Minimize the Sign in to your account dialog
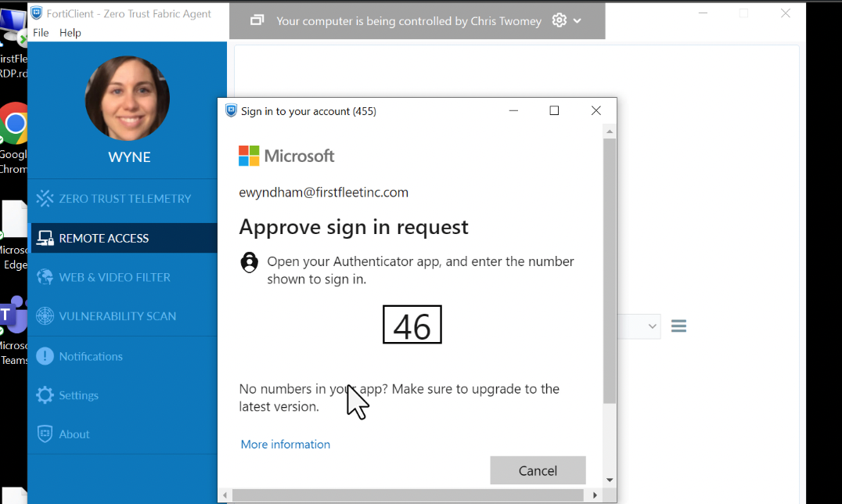 pyautogui.click(x=513, y=110)
